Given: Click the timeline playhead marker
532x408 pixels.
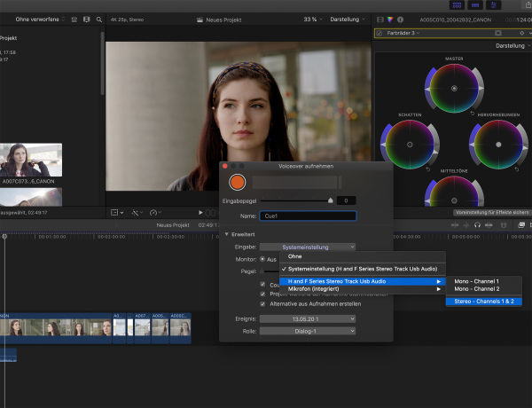Looking at the screenshot, I should [4, 236].
